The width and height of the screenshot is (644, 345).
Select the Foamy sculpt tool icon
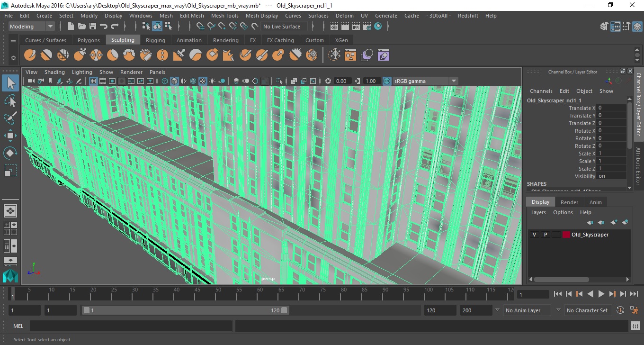click(x=129, y=55)
